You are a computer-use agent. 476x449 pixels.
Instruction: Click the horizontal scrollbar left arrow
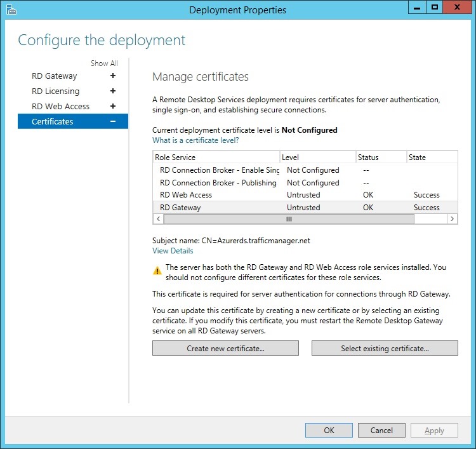(x=158, y=218)
